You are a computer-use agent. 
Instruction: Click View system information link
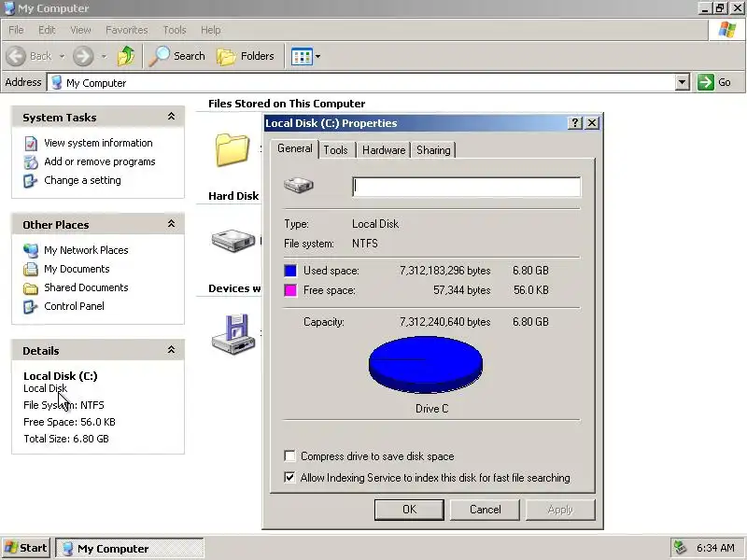click(x=98, y=143)
